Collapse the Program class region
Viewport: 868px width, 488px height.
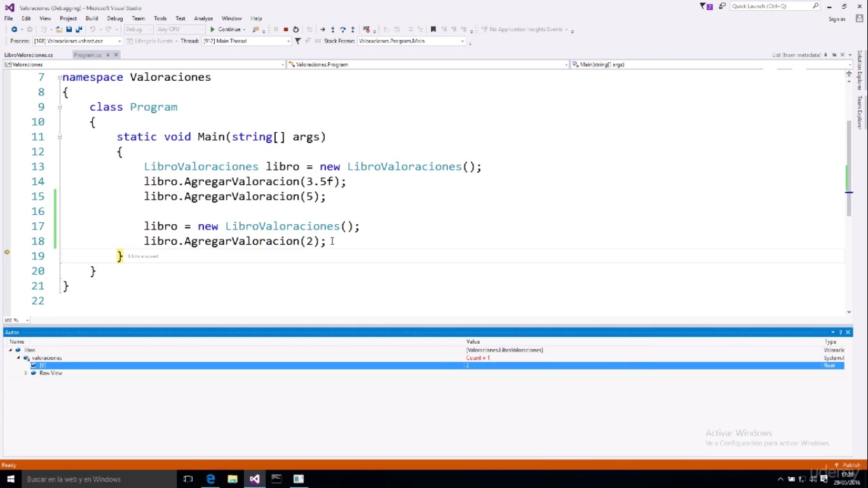59,107
